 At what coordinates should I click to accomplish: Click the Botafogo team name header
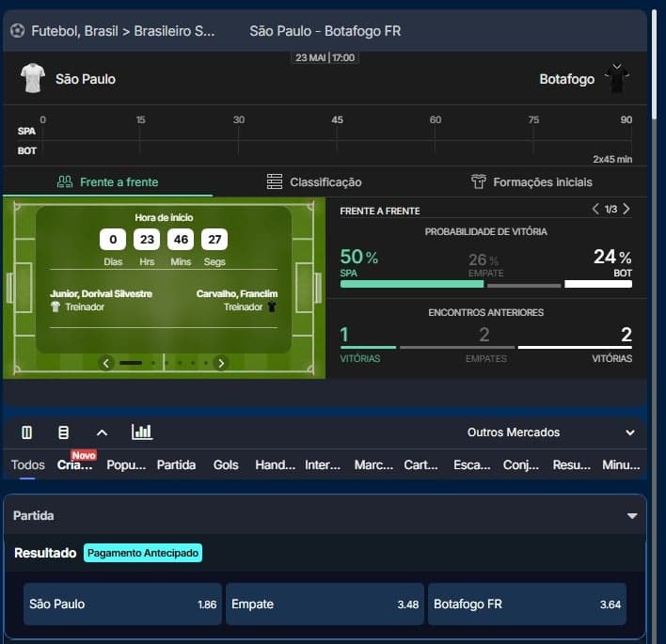click(567, 79)
